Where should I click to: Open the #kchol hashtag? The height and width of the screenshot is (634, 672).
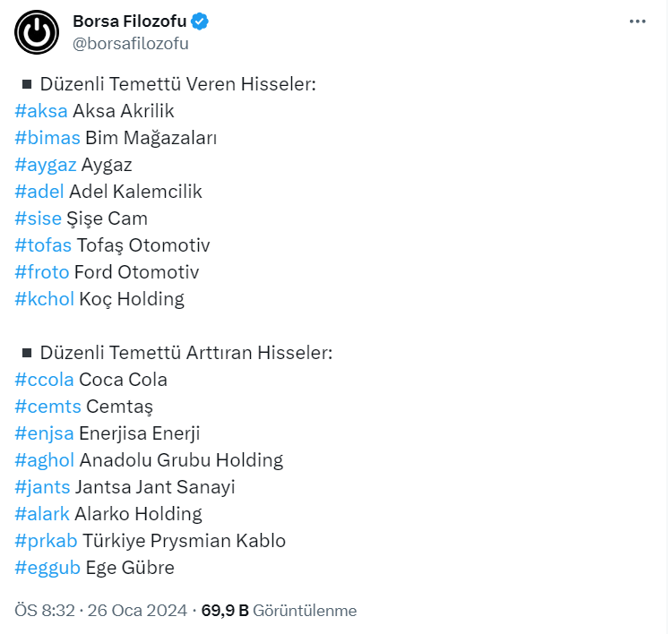[44, 299]
